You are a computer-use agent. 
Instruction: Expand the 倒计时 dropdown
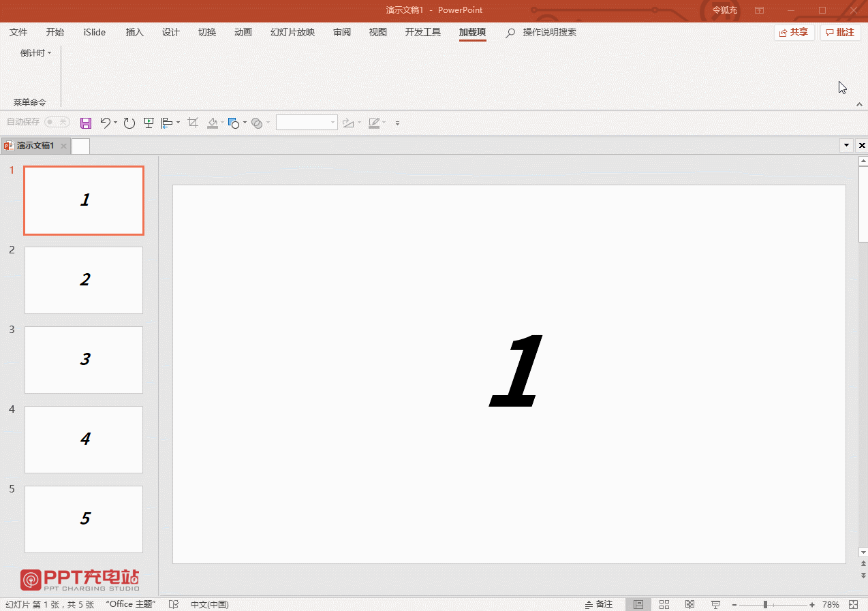click(35, 53)
